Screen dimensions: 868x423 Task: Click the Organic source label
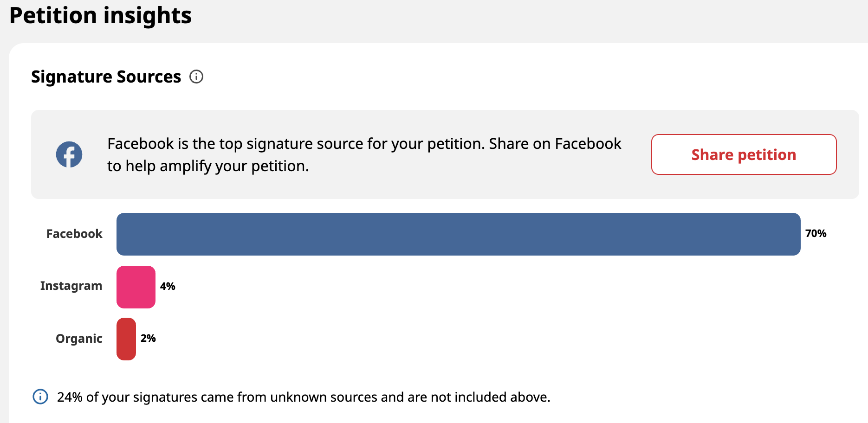[79, 339]
